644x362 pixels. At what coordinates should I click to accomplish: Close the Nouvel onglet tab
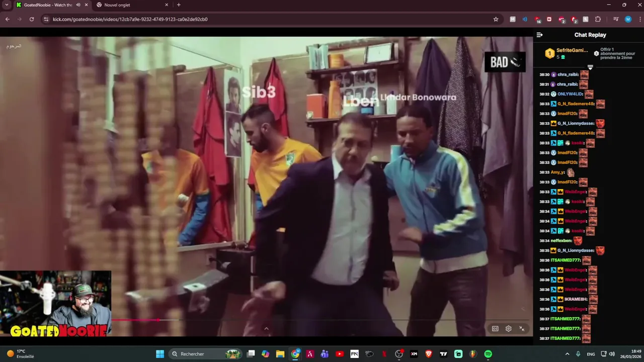tap(167, 5)
